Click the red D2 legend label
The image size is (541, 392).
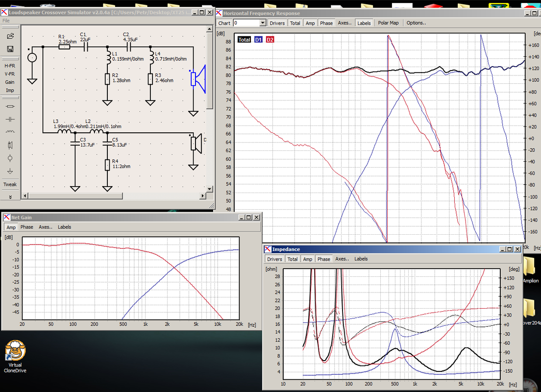click(270, 40)
